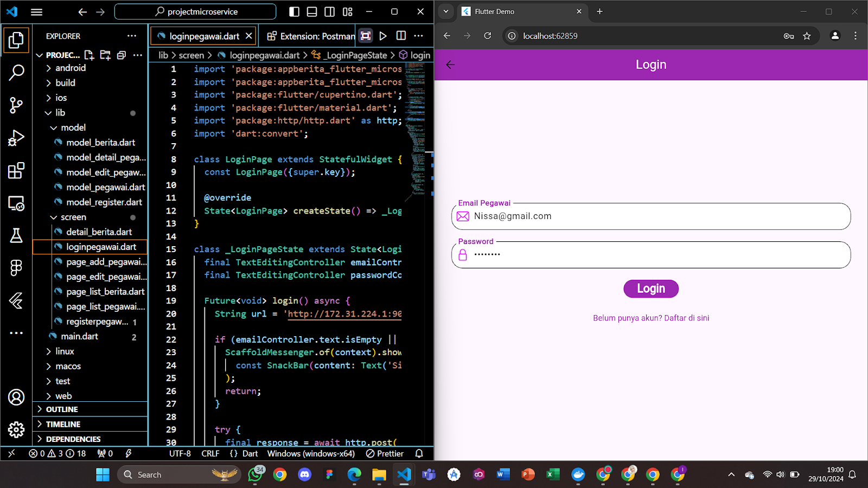Image resolution: width=868 pixels, height=488 pixels.
Task: Toggle the primary side bar
Action: [294, 11]
